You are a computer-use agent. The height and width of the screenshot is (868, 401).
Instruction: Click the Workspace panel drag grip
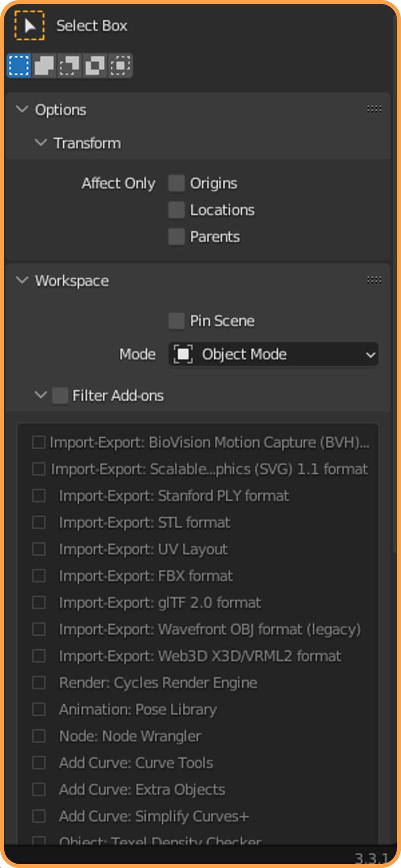(x=374, y=280)
